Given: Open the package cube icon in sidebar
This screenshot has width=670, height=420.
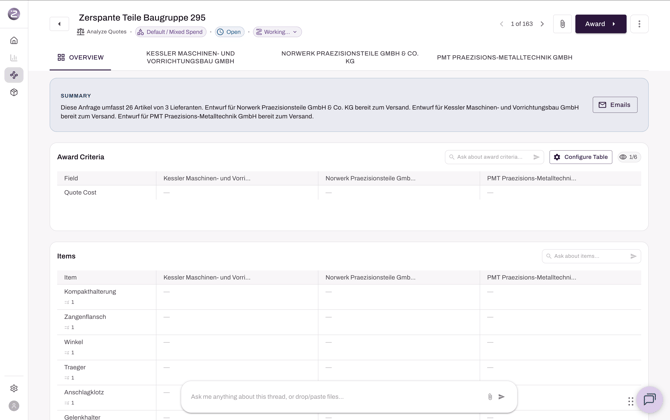Looking at the screenshot, I should coord(14,92).
